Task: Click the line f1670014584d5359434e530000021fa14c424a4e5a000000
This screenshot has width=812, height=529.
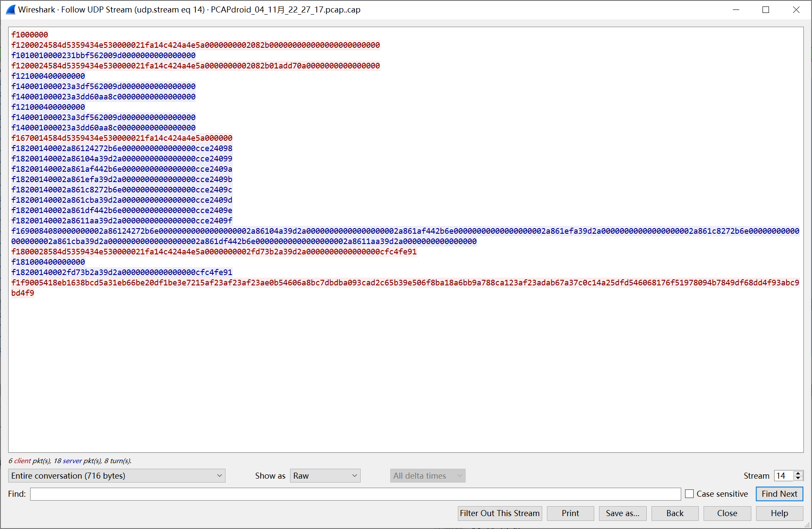Action: click(x=122, y=138)
